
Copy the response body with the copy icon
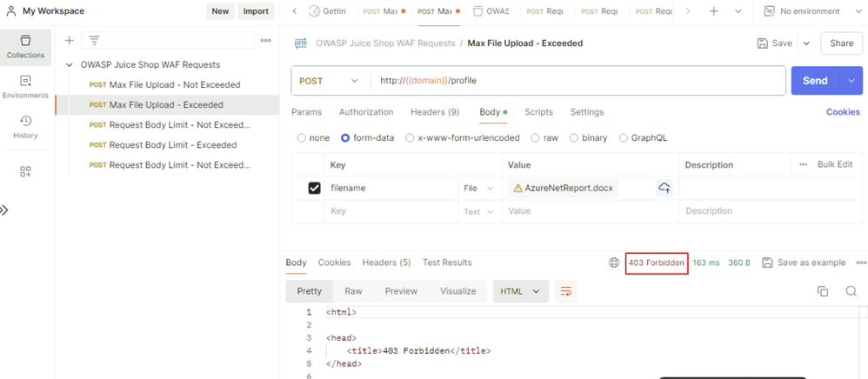pyautogui.click(x=822, y=291)
